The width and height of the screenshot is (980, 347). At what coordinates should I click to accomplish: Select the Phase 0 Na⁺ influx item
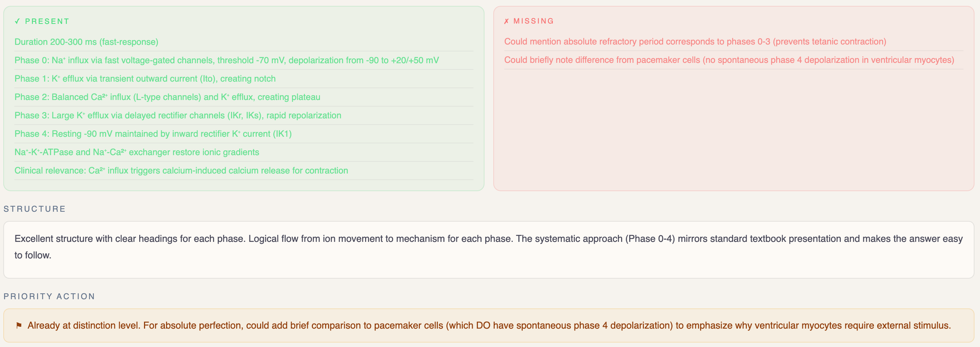click(x=227, y=60)
